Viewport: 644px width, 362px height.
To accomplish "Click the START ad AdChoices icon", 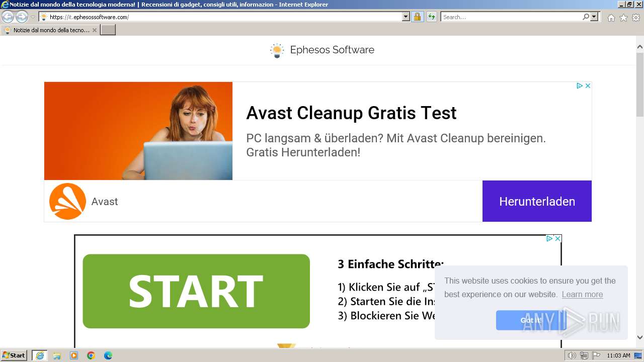I will 549,239.
